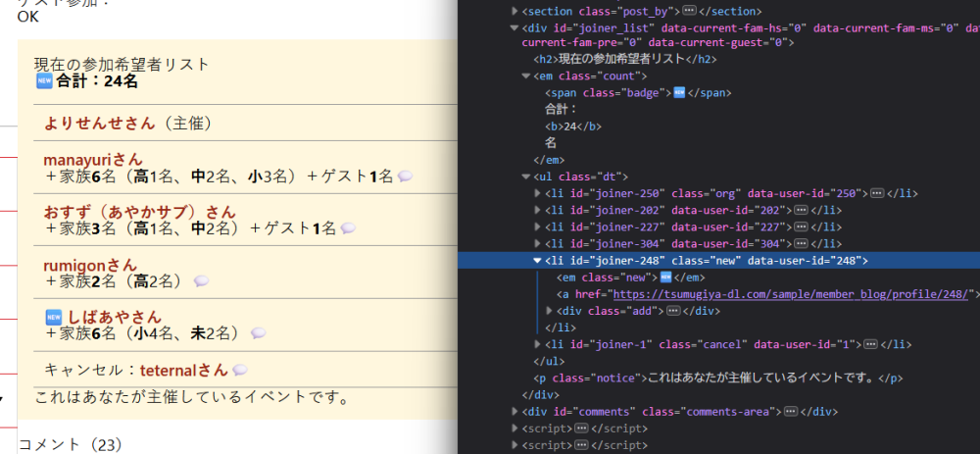Click the comment bubble next to teternalさん
Image resolution: width=980 pixels, height=454 pixels.
click(240, 371)
